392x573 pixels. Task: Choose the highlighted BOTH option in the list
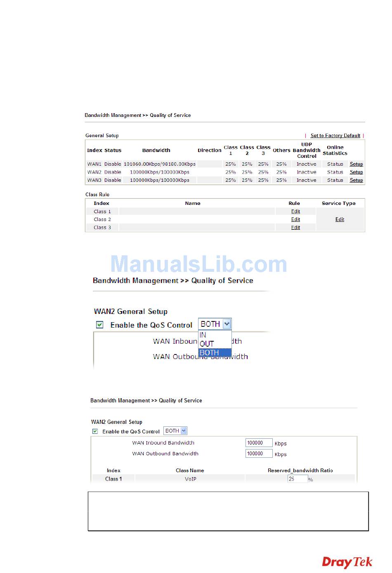[215, 353]
